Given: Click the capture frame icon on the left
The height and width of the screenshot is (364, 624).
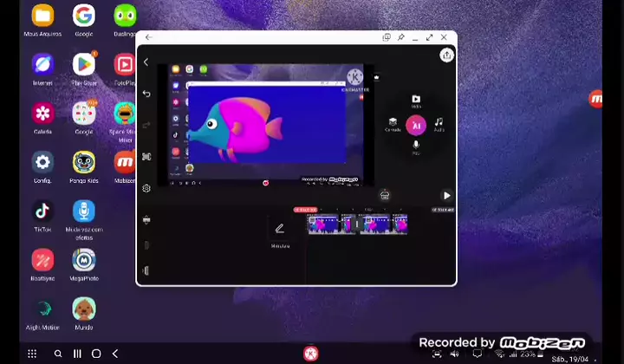Looking at the screenshot, I should pyautogui.click(x=146, y=157).
